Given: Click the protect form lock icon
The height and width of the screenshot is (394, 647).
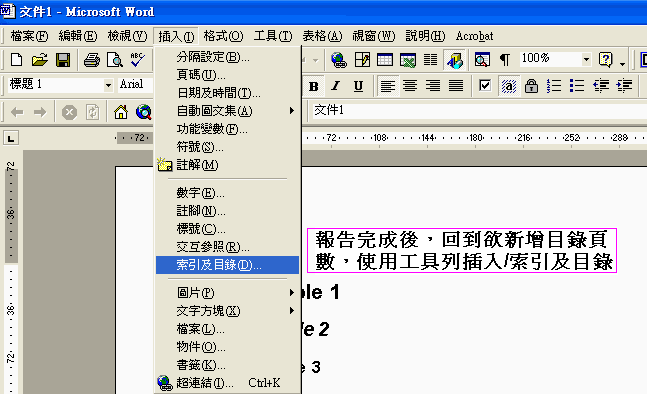Looking at the screenshot, I should point(531,86).
